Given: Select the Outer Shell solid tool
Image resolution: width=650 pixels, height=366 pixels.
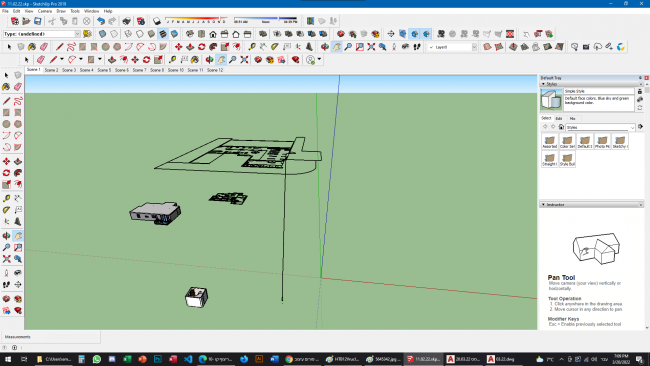Looking at the screenshot, I should click(x=263, y=34).
